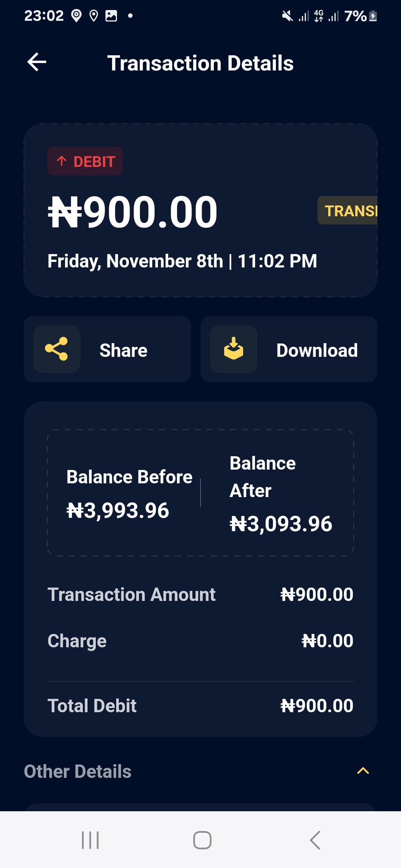Tap the yellow TRANSFER tag
Viewport: 401px width, 868px height.
click(348, 211)
